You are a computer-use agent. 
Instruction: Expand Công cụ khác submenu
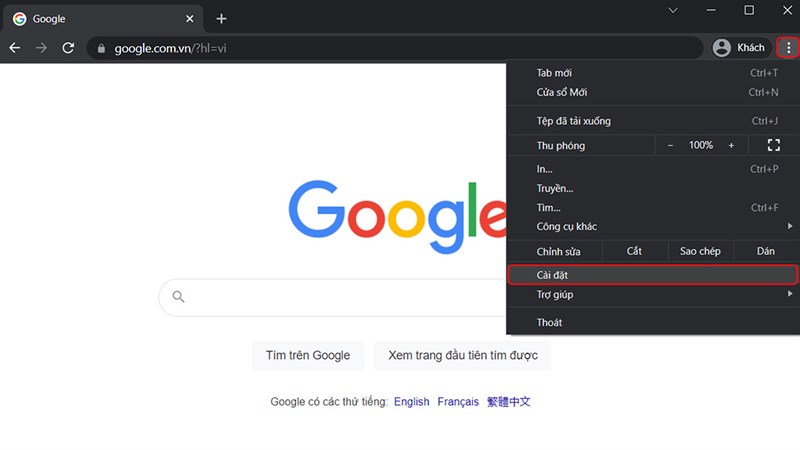(x=653, y=227)
